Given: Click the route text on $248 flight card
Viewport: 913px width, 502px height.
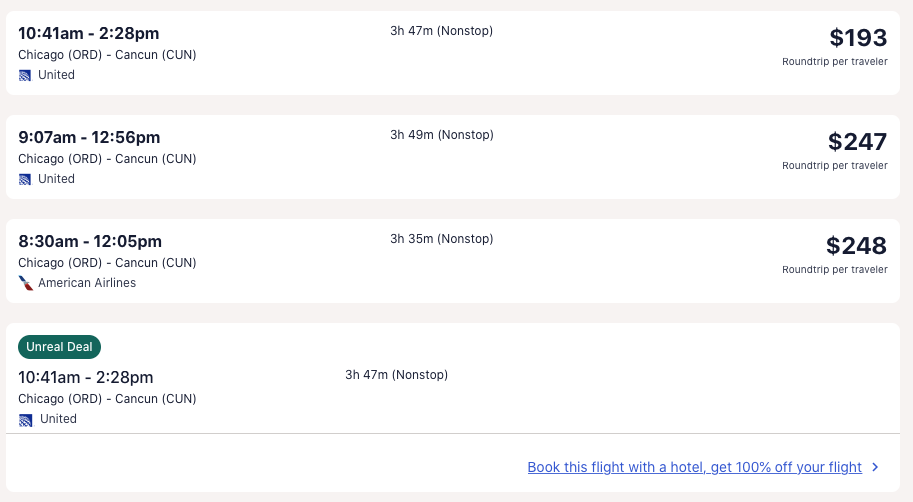Looking at the screenshot, I should pos(107,263).
